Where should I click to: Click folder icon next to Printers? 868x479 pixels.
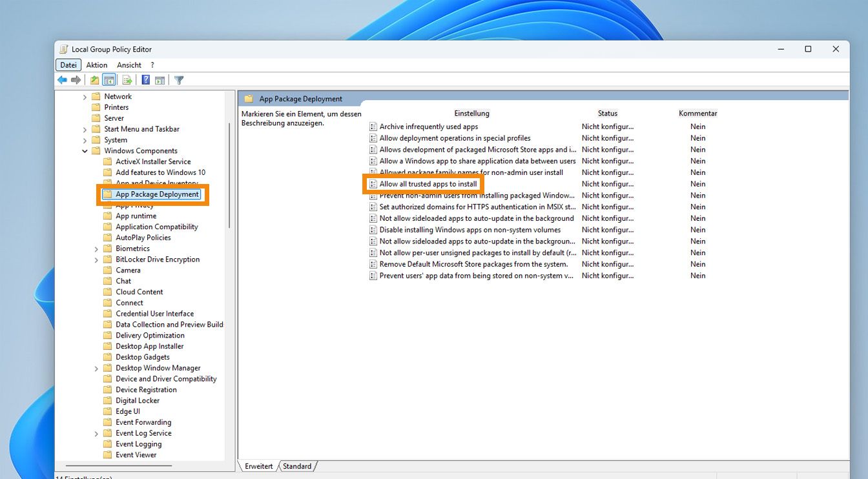pos(96,107)
